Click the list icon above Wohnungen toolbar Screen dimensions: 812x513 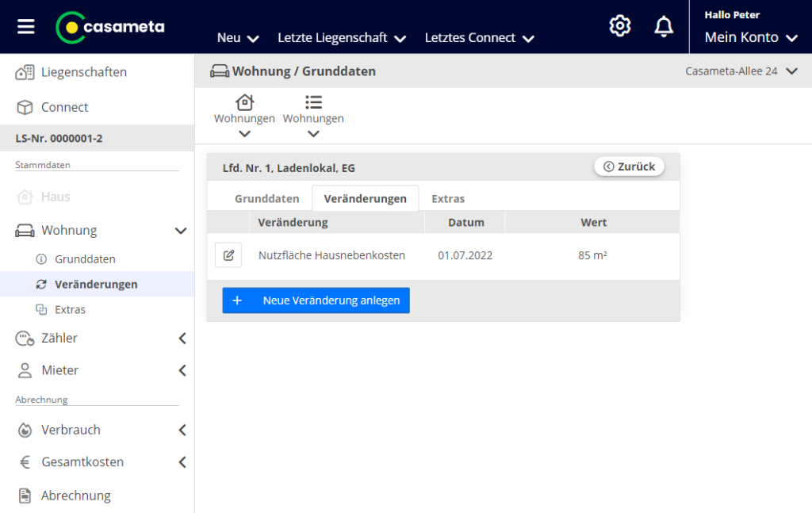click(x=313, y=102)
